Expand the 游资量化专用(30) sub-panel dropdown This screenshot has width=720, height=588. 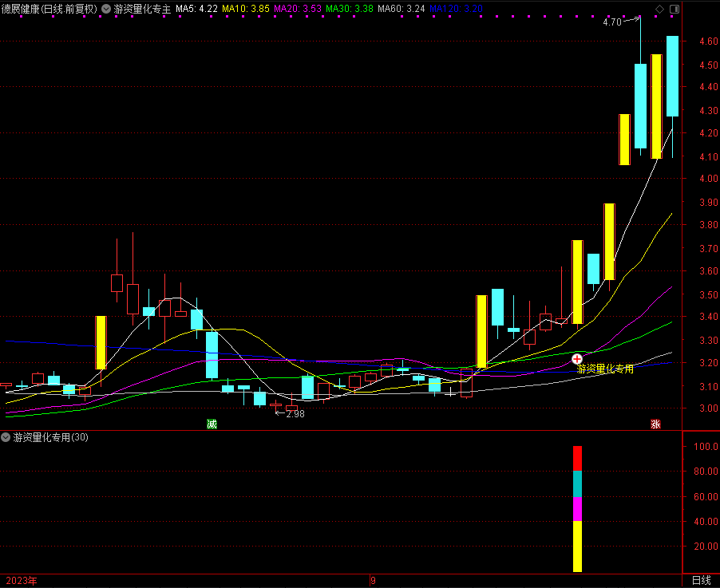[6, 437]
